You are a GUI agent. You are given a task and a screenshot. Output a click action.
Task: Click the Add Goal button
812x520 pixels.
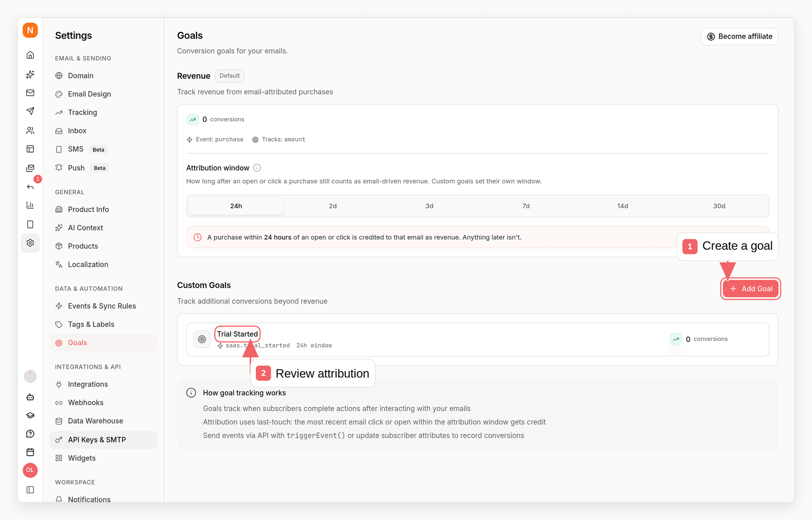[x=751, y=289]
